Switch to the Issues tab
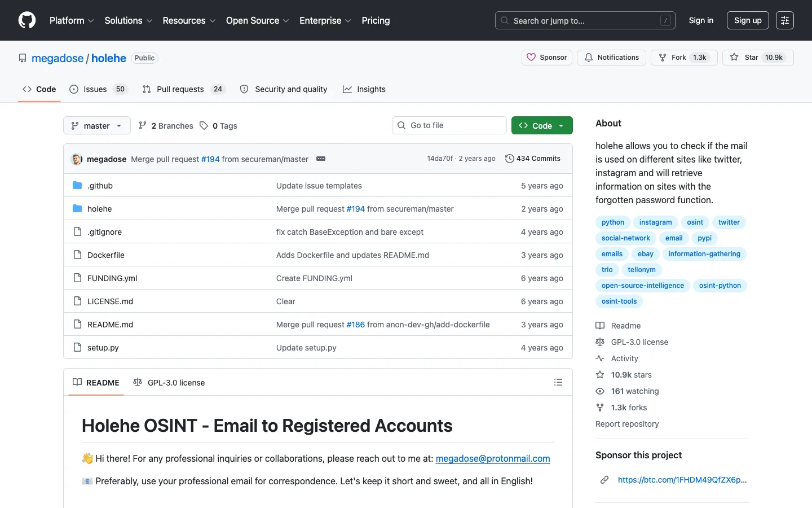This screenshot has width=812, height=508. (x=99, y=89)
